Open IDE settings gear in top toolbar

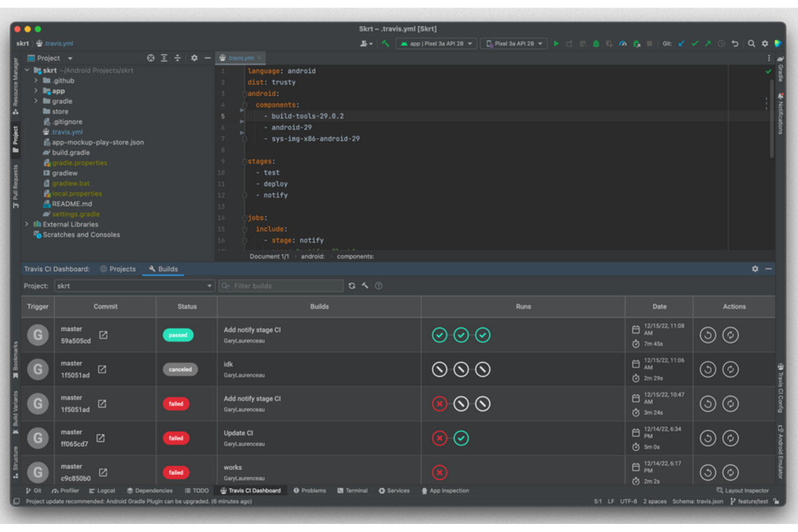click(x=765, y=44)
